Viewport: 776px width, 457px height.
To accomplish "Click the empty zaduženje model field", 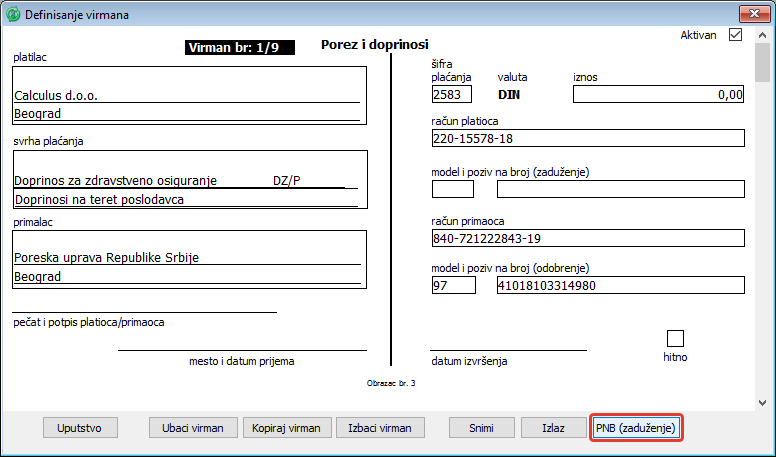I will coord(452,189).
